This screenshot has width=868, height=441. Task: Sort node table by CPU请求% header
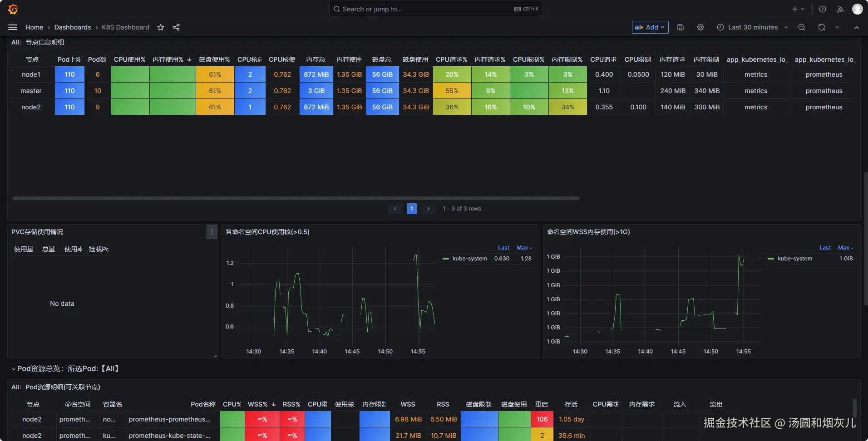(x=451, y=59)
